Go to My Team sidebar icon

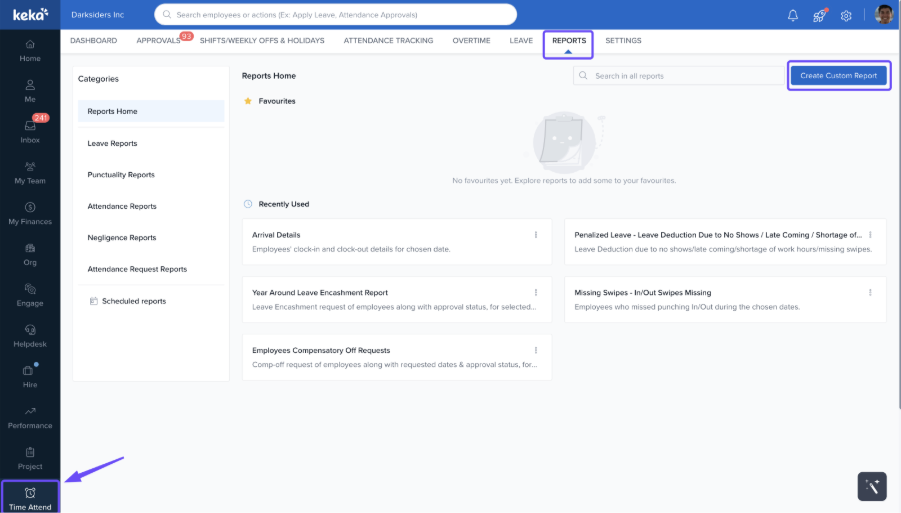tap(30, 173)
